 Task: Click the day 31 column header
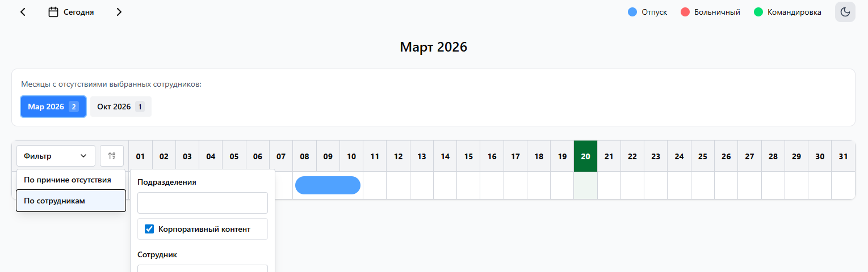[843, 156]
